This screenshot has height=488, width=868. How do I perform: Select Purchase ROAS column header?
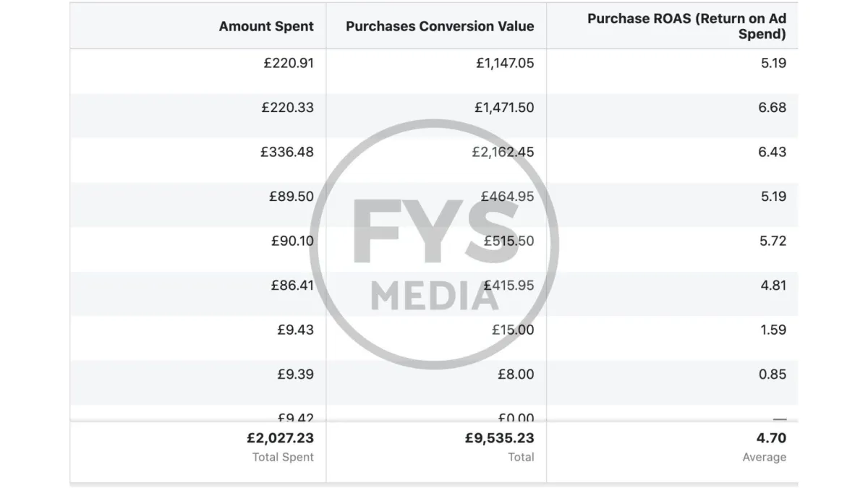pyautogui.click(x=686, y=26)
